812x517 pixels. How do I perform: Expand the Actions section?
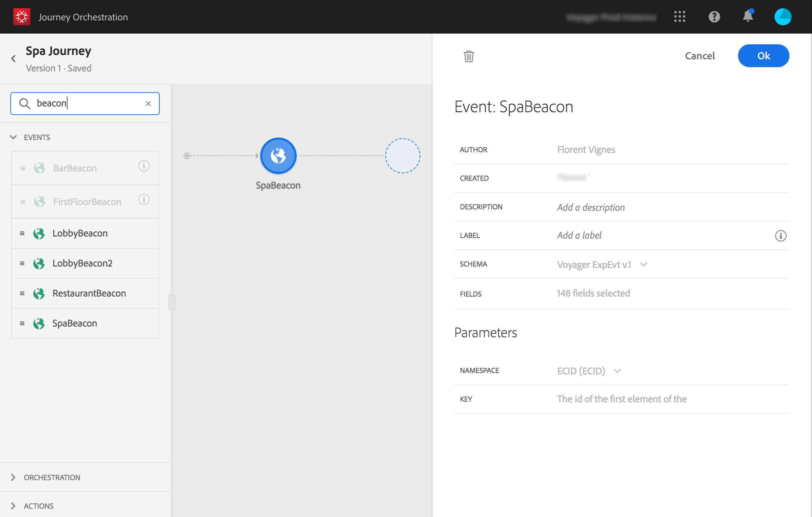[x=14, y=506]
